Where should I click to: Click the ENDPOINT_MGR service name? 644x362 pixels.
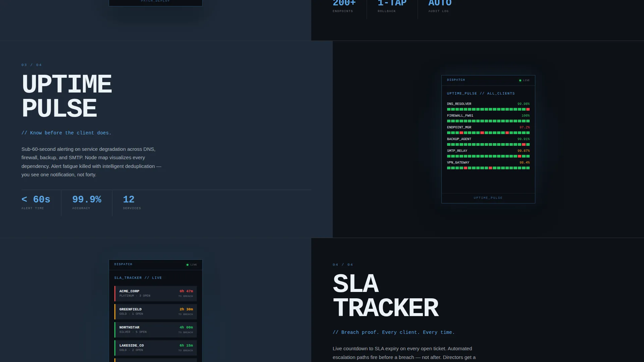pos(459,127)
